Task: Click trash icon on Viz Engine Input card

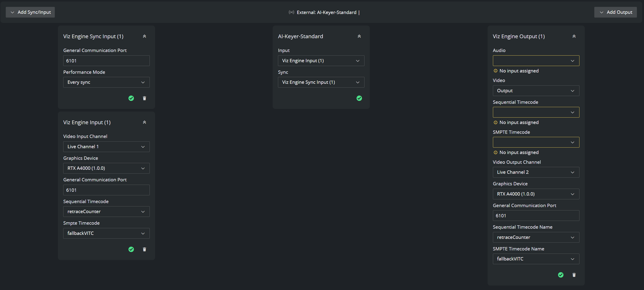Action: click(144, 249)
